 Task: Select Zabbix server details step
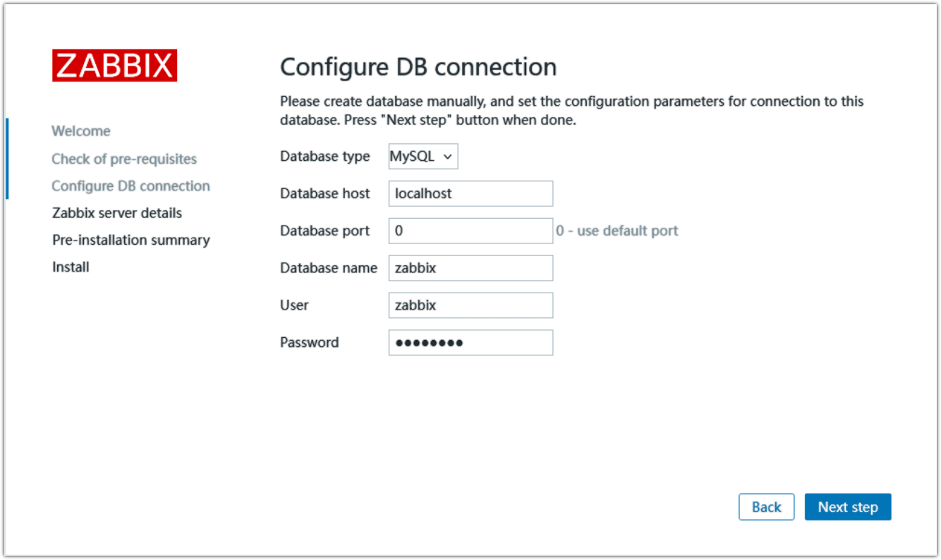(x=117, y=213)
